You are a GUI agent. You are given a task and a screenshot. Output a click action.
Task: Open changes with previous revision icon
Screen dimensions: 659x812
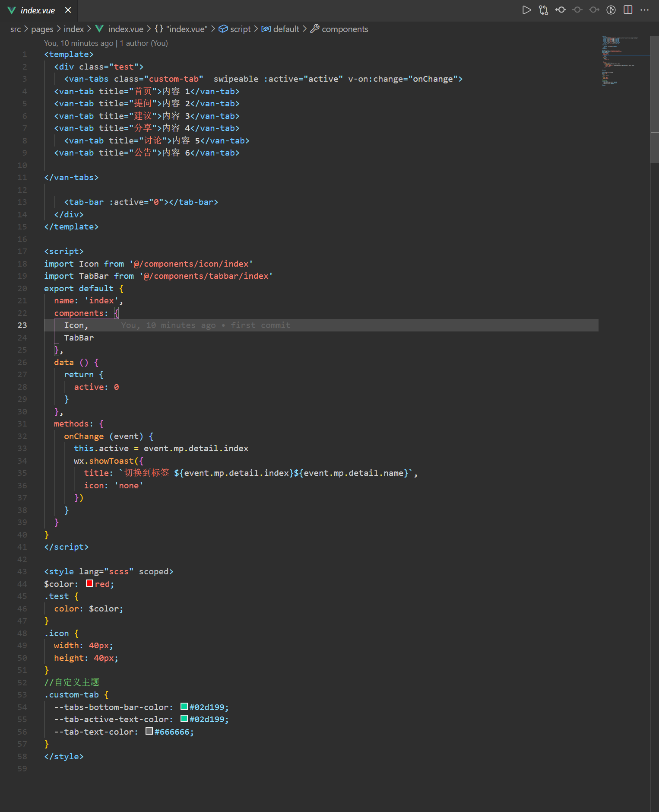(561, 10)
